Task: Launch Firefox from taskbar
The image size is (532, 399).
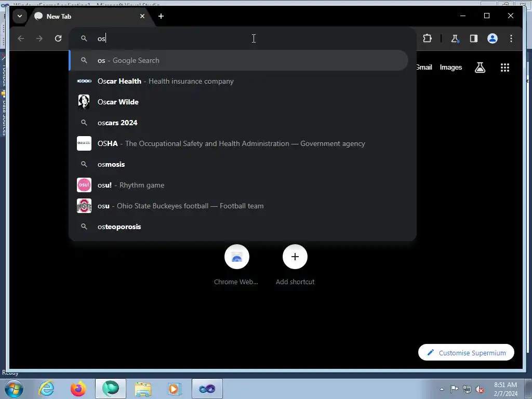Action: [x=78, y=389]
